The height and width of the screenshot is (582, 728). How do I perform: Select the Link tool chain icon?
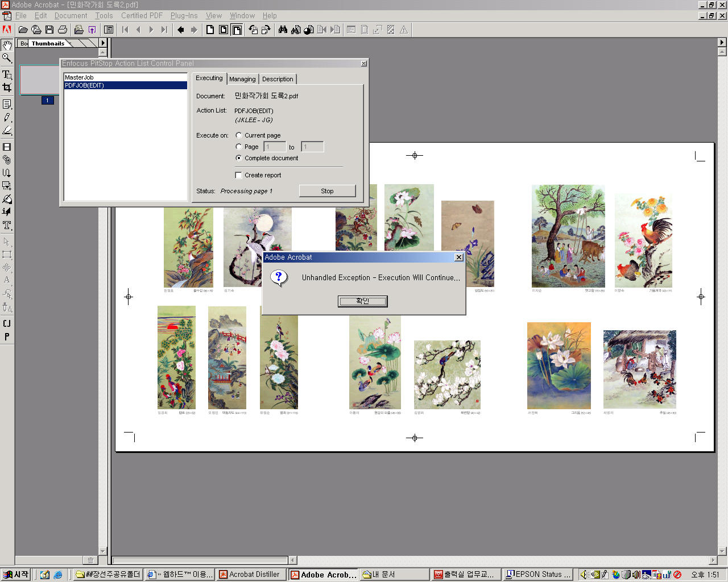7,160
